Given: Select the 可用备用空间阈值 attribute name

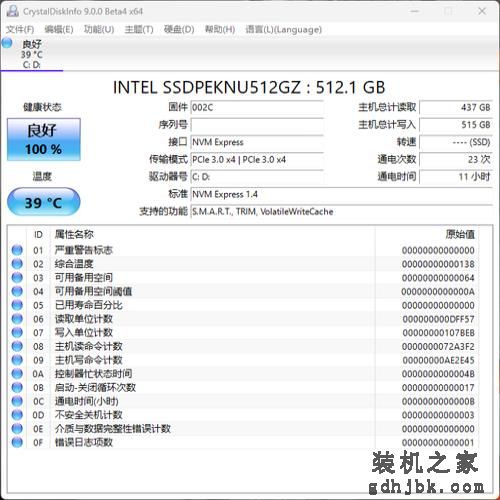Looking at the screenshot, I should click(93, 291).
